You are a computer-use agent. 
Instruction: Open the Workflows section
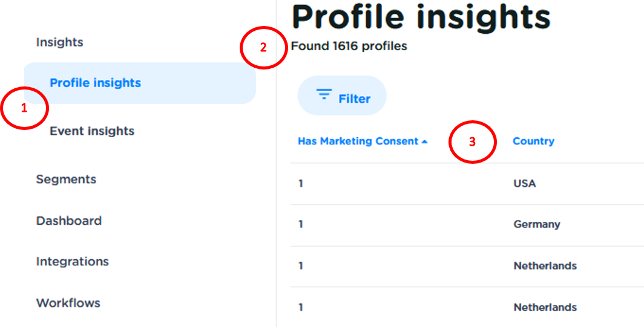point(68,303)
